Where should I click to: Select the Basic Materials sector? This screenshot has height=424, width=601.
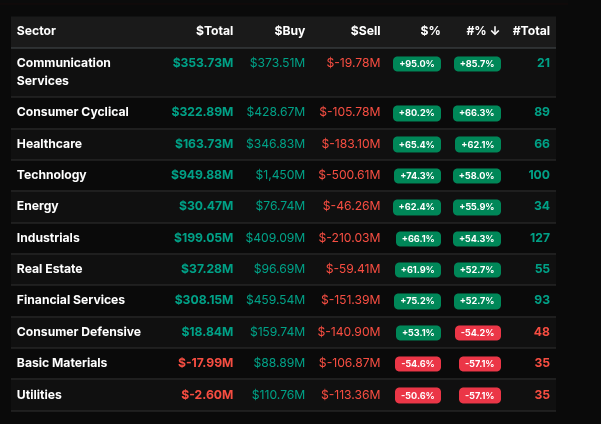[x=62, y=363]
